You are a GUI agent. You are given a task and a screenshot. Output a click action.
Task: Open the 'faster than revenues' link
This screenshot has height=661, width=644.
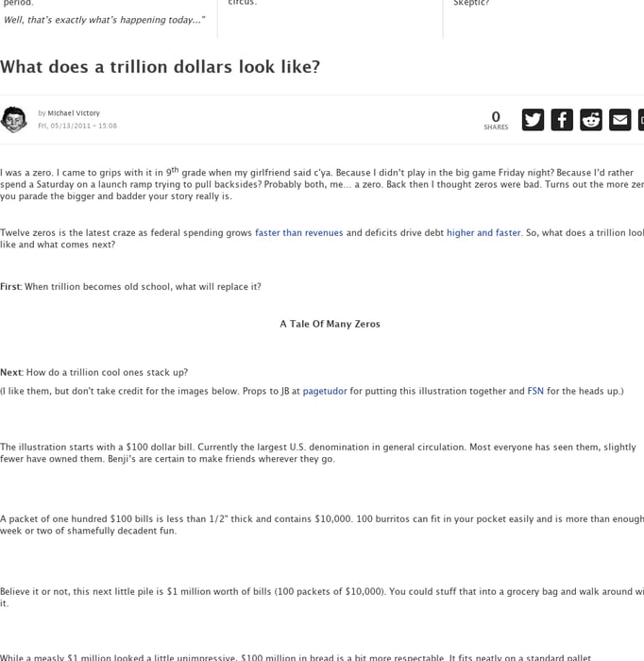[298, 232]
